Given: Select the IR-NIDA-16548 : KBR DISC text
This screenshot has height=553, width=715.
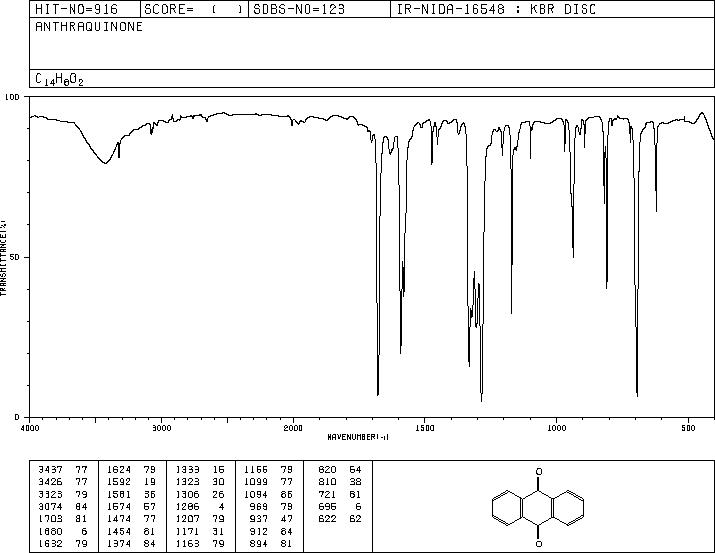Looking at the screenshot, I should [496, 9].
